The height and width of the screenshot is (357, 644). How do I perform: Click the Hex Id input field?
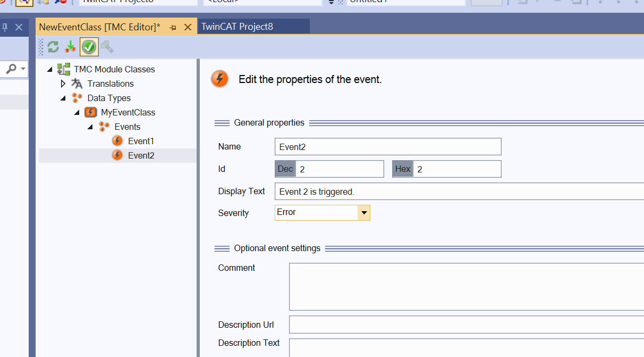coord(457,169)
